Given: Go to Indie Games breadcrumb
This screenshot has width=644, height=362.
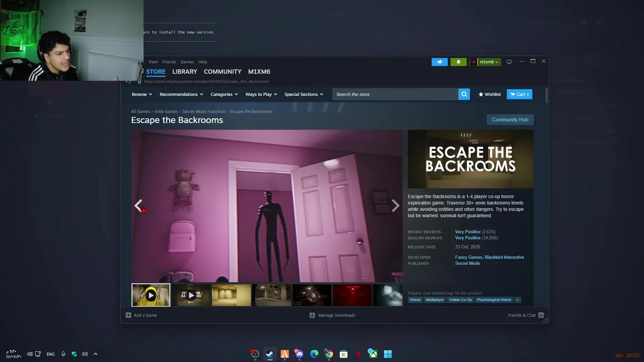Looking at the screenshot, I should pos(166,112).
